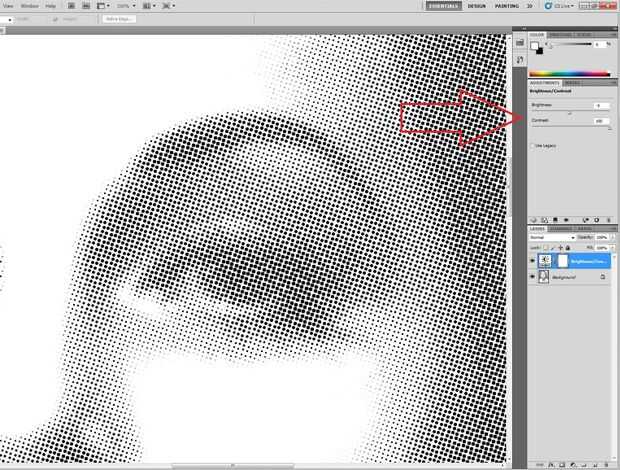Click the Contrast value field
The height and width of the screenshot is (470, 620).
coord(601,121)
